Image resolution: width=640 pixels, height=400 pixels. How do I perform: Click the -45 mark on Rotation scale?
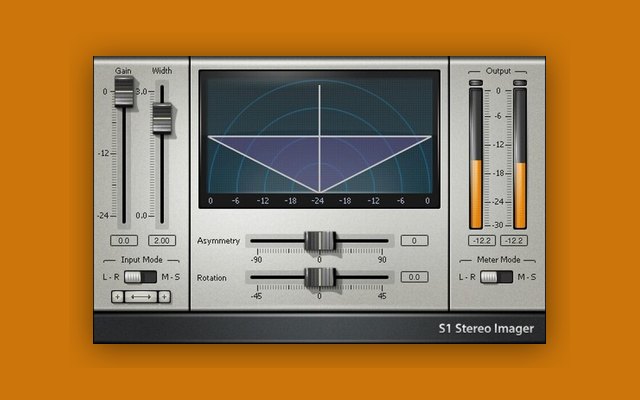coord(256,296)
